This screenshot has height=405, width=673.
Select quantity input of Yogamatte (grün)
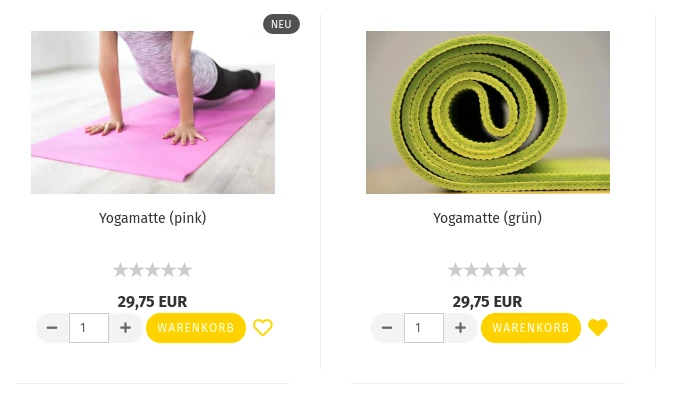(423, 328)
